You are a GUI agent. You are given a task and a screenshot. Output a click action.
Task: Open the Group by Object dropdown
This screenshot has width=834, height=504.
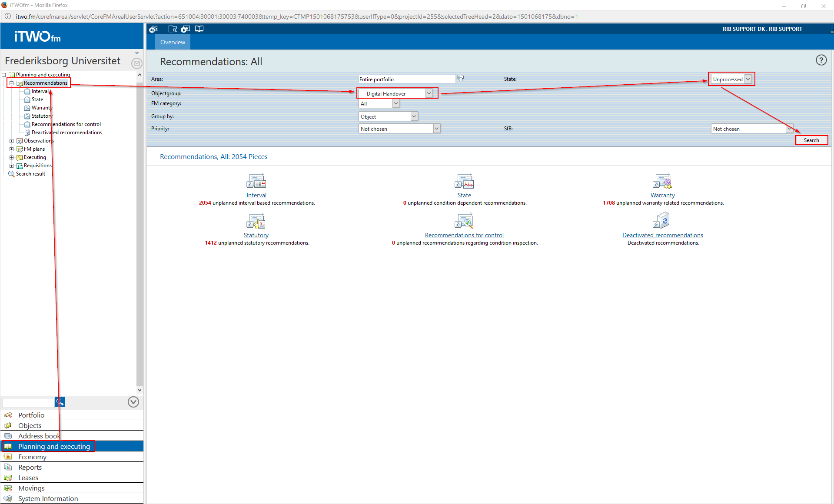(x=414, y=116)
